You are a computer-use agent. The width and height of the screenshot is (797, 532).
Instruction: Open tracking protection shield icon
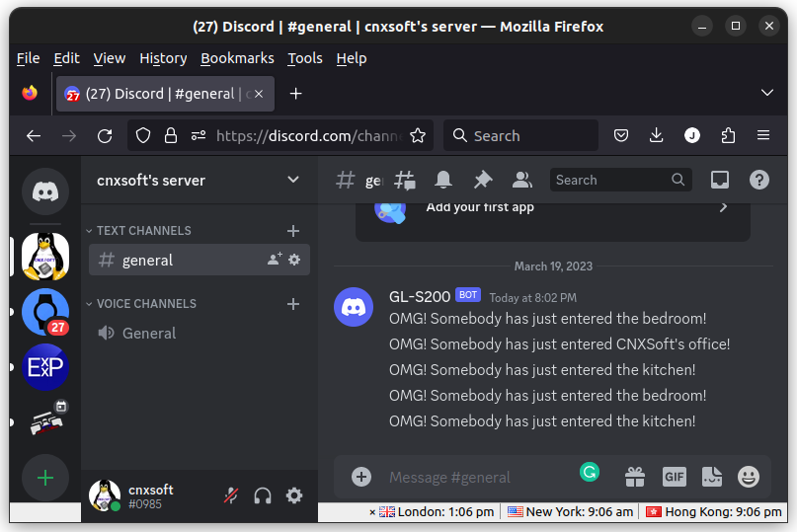pyautogui.click(x=143, y=135)
